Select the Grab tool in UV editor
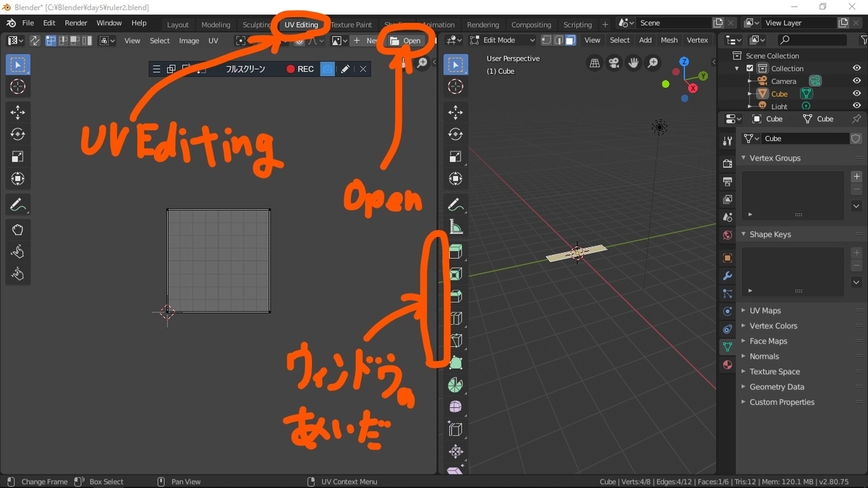Viewport: 868px width, 488px height. [18, 230]
